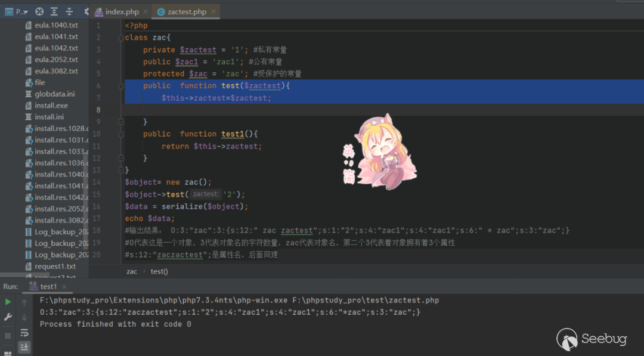Viewport: 644px width, 356px height.
Task: Click the fold end marker on line 12
Action: [120, 158]
